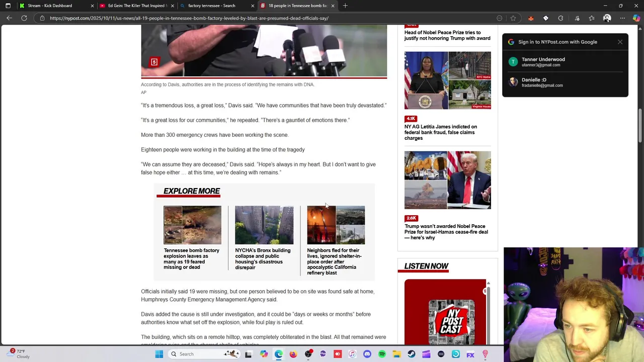View site information lock icon
Screen dimensions: 644x362
click(x=42, y=18)
